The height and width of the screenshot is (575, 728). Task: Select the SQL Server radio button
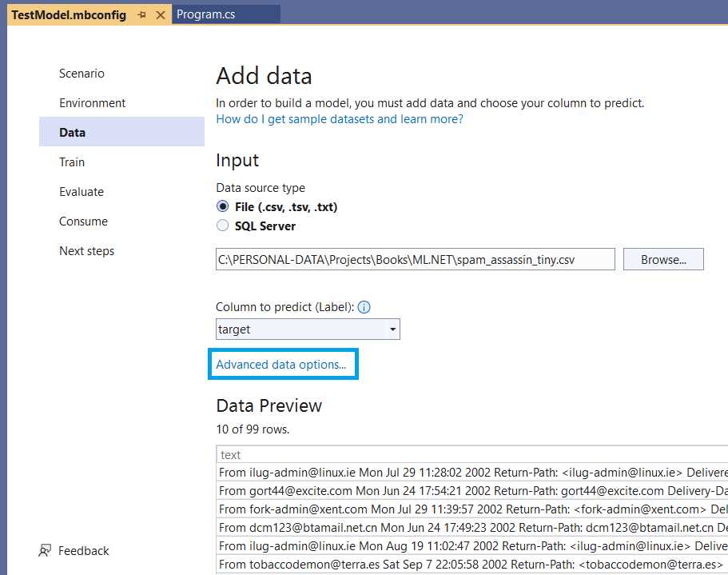pyautogui.click(x=223, y=226)
